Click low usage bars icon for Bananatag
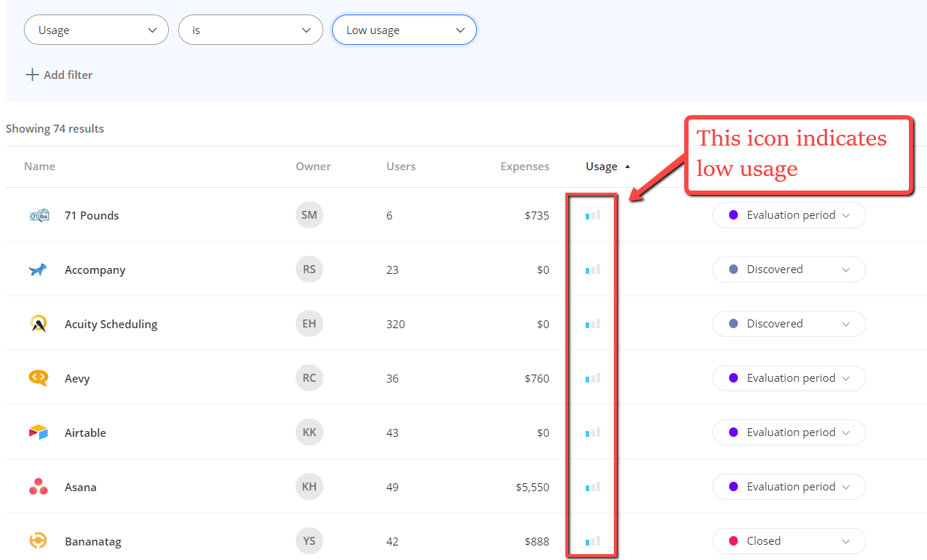 tap(593, 541)
